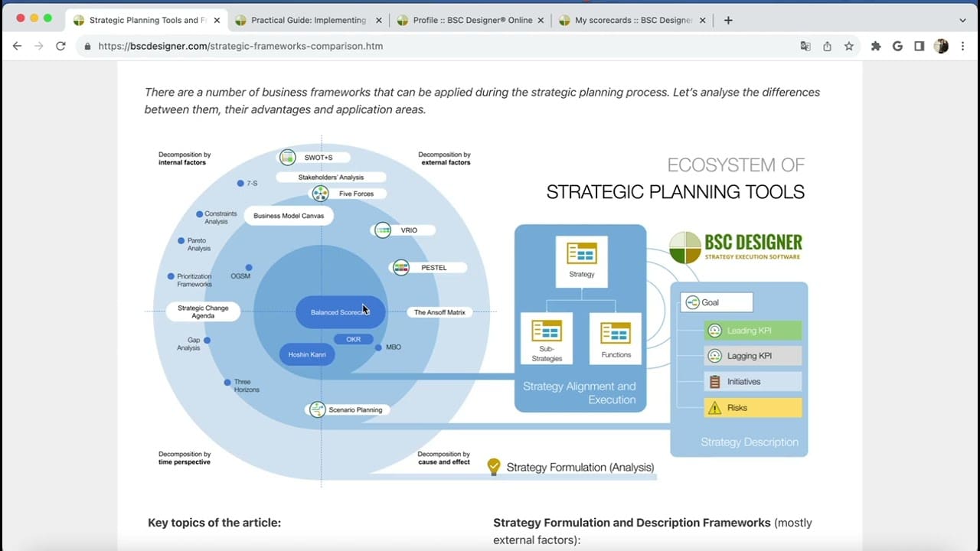The height and width of the screenshot is (551, 980).
Task: Click the 7-S dot in the diagram
Action: click(240, 184)
